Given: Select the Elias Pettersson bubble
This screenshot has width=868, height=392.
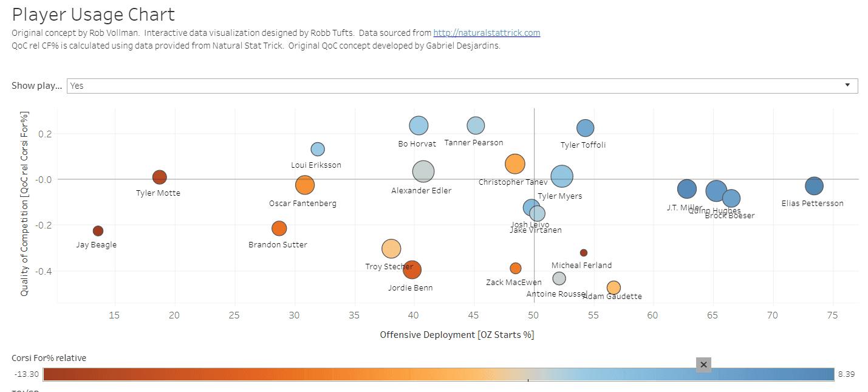Looking at the screenshot, I should pyautogui.click(x=814, y=187).
